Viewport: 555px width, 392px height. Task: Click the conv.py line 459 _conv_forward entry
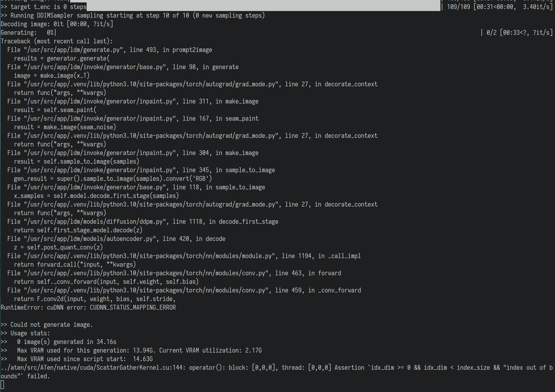pyautogui.click(x=184, y=290)
